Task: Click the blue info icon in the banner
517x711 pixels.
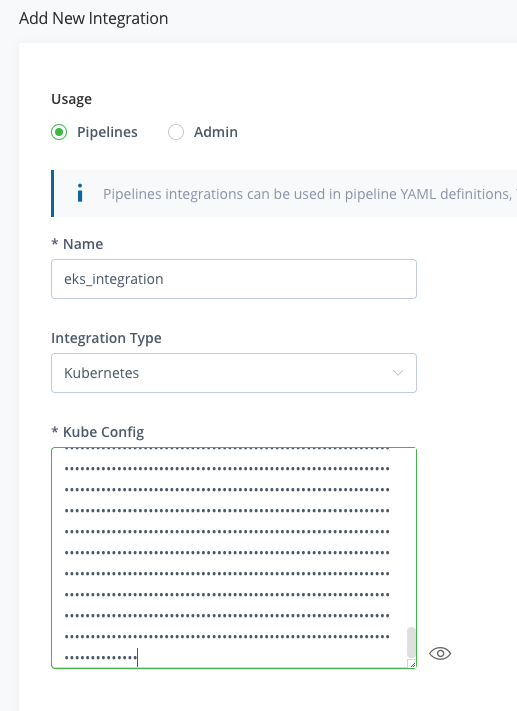Action: tap(80, 193)
